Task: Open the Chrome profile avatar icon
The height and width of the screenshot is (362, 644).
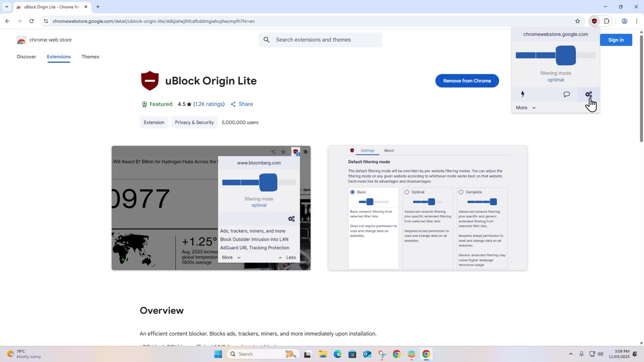Action: coord(624,21)
